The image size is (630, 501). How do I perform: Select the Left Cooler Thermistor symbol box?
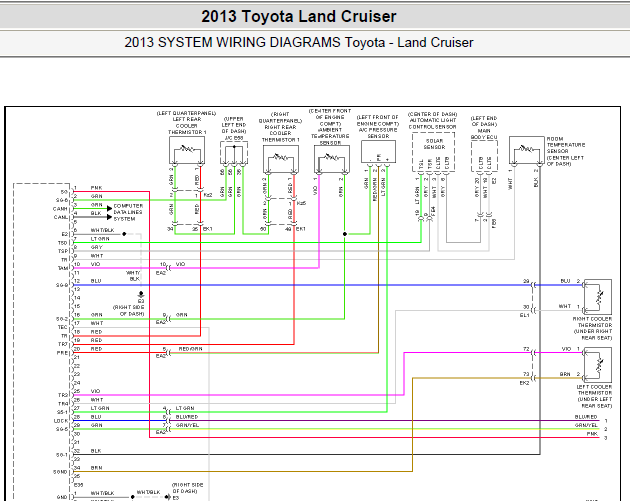[598, 365]
